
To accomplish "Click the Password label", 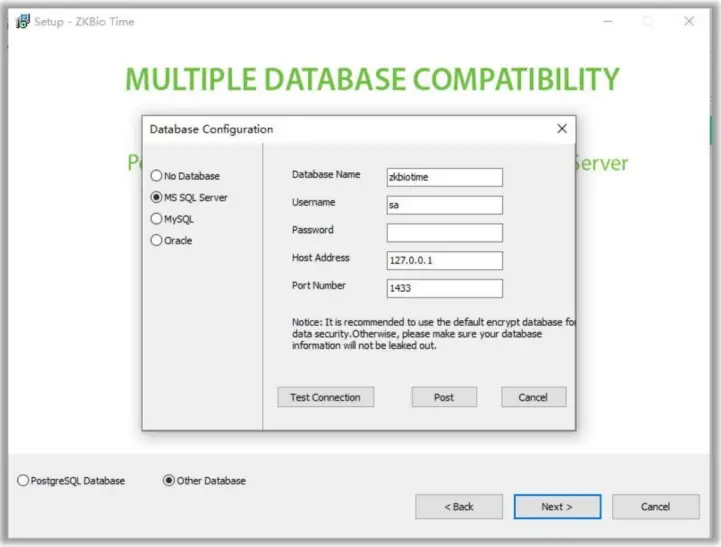I will [313, 230].
